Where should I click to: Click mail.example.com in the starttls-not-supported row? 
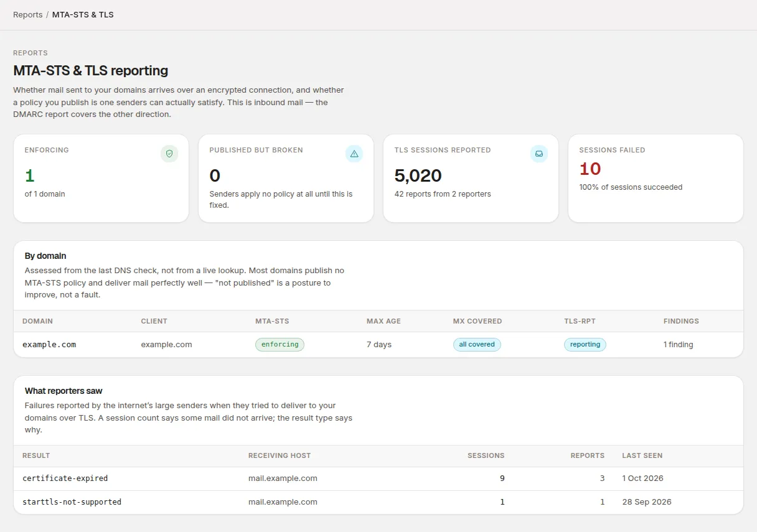pos(283,502)
